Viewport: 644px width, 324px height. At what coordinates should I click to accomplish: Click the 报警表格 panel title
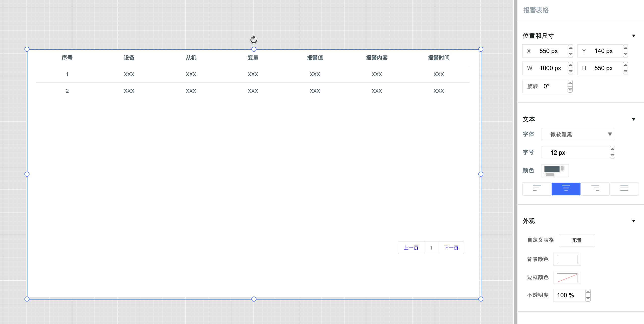pos(536,10)
